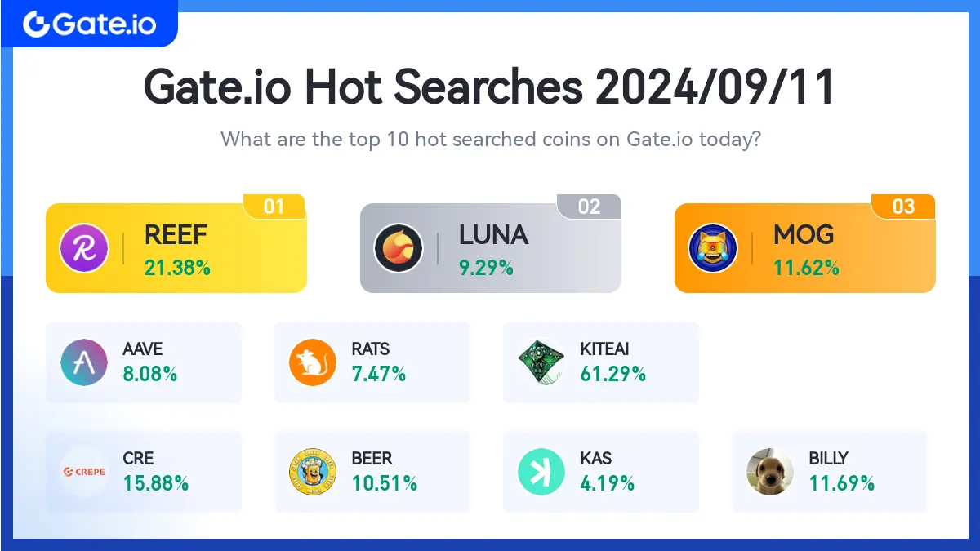This screenshot has width=980, height=551.
Task: Click the Gate.io logo
Action: click(x=89, y=24)
